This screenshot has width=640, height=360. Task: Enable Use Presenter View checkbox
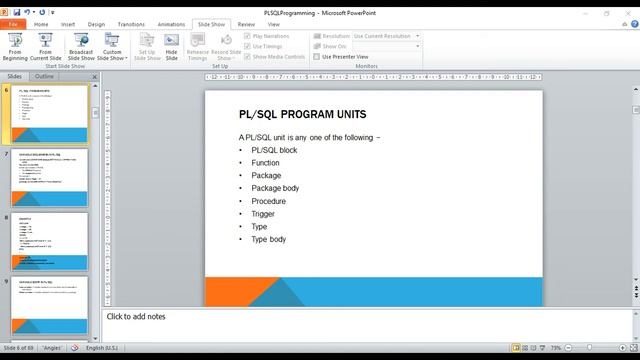tap(316, 57)
